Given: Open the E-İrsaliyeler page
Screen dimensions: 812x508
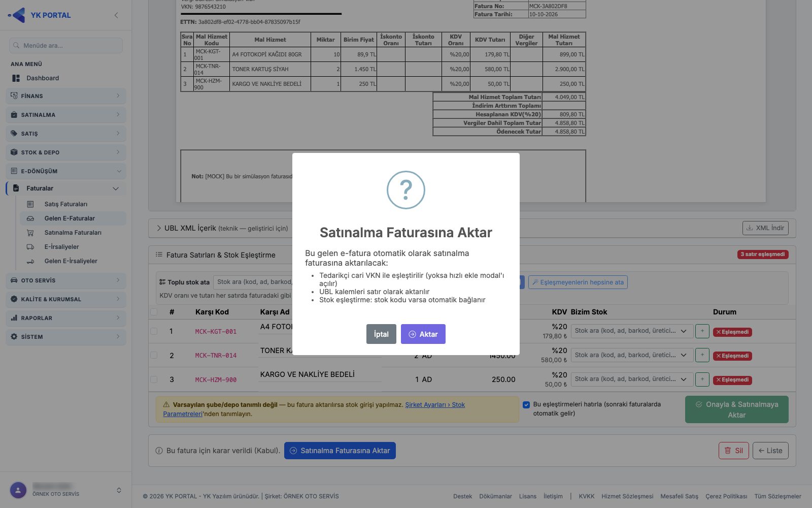Looking at the screenshot, I should pyautogui.click(x=61, y=247).
